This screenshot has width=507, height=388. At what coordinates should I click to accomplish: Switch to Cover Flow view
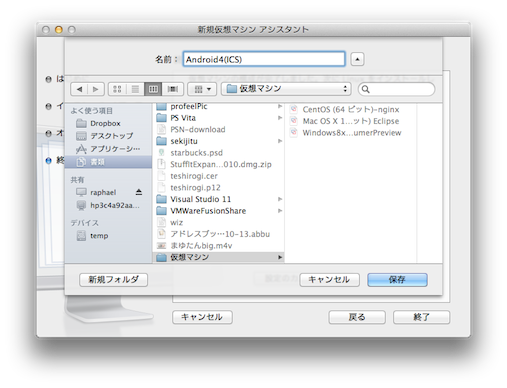tap(173, 89)
